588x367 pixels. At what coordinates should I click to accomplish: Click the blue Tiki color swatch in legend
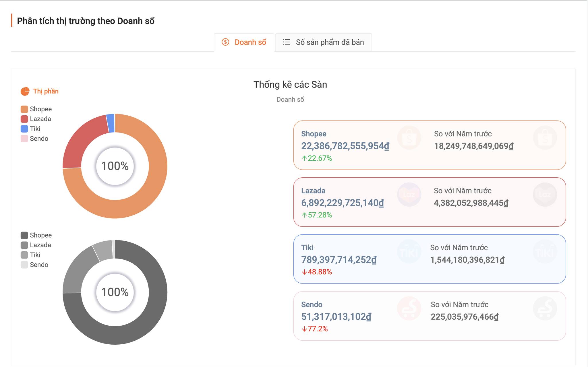coord(24,129)
